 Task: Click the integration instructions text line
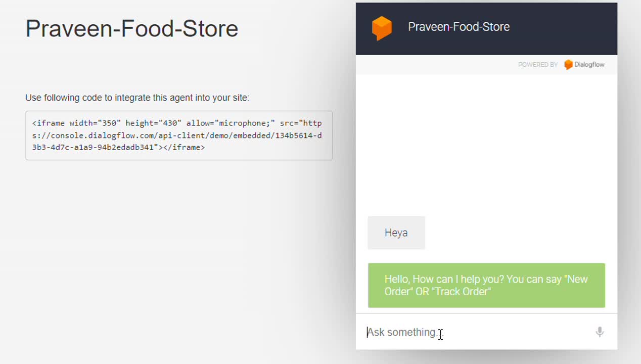click(138, 98)
